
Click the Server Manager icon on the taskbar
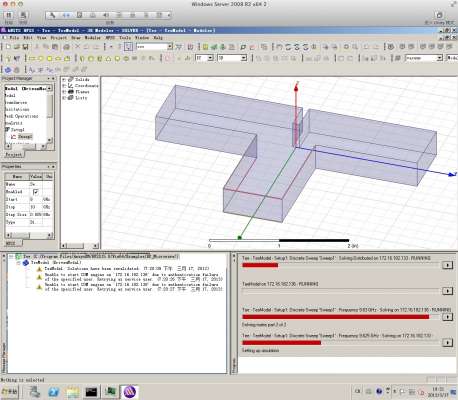tap(34, 392)
